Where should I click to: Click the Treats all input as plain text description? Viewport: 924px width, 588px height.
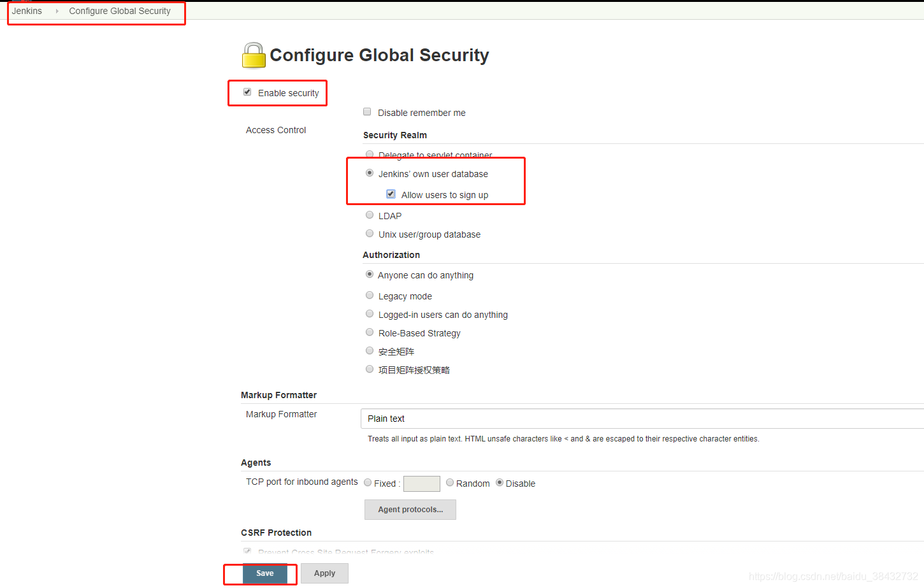coord(563,439)
